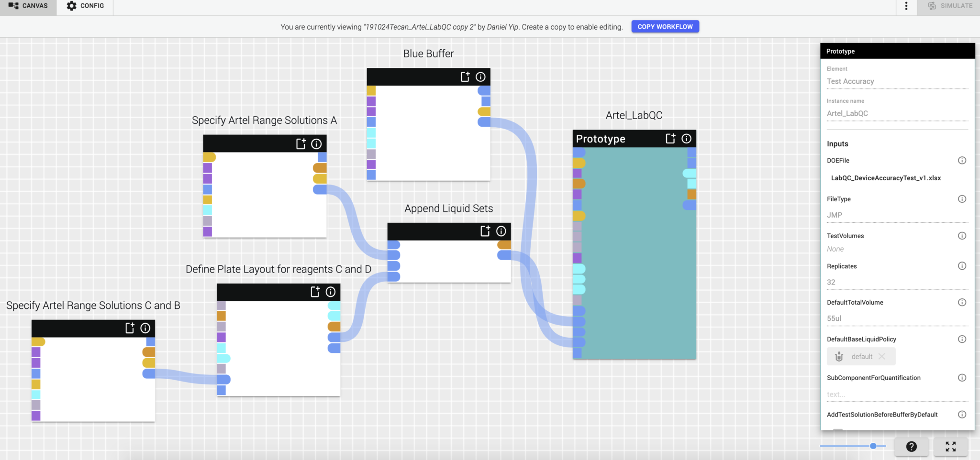Open the help question mark button
This screenshot has width=980, height=460.
(913, 447)
